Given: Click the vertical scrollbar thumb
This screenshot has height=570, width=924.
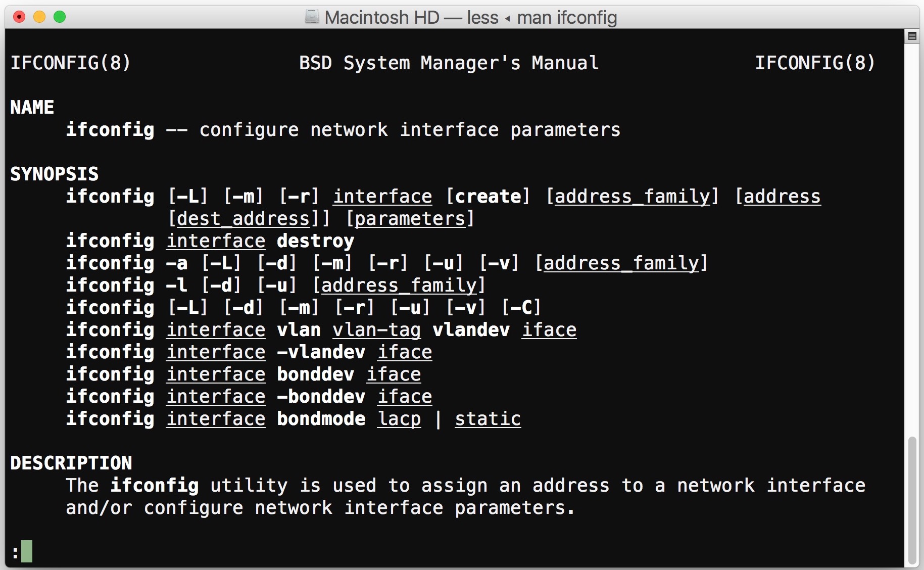Looking at the screenshot, I should 912,500.
